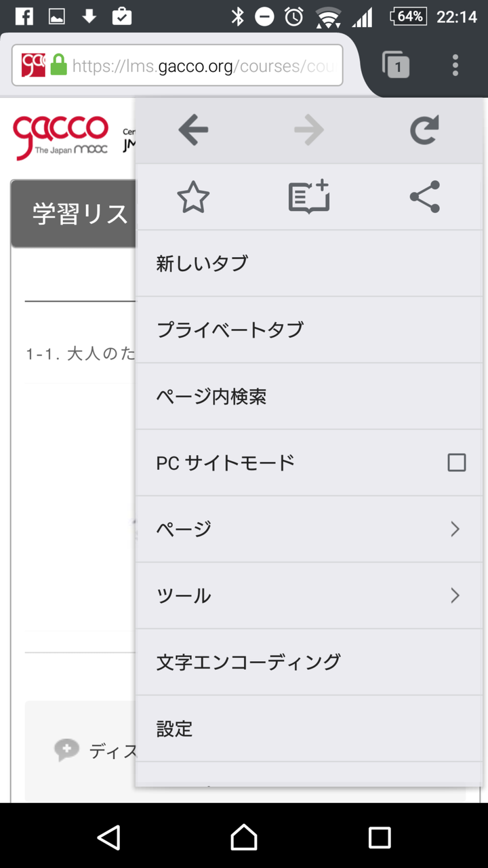Add page to reading list icon
Viewport: 488px width, 868px height.
pyautogui.click(x=309, y=197)
